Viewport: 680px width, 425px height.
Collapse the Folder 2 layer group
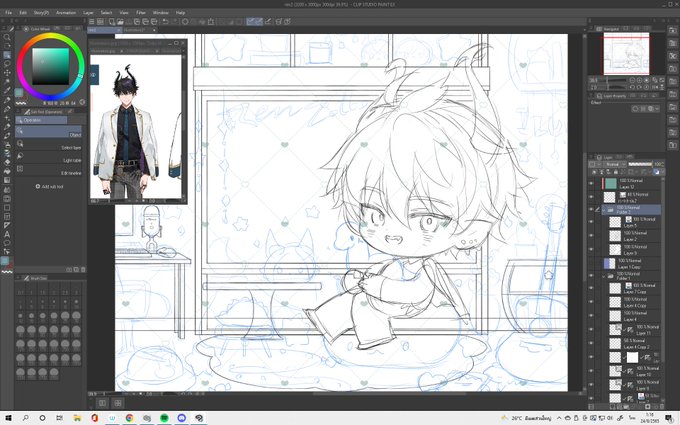(x=604, y=210)
